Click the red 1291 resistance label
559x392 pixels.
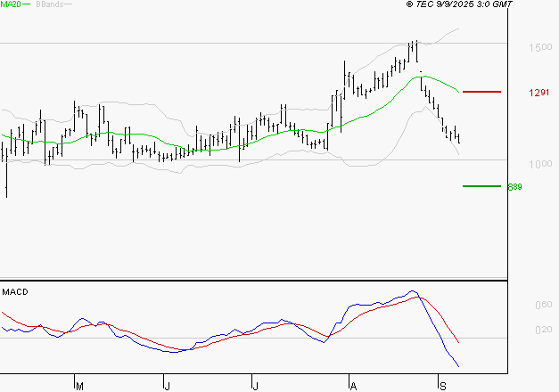point(539,93)
